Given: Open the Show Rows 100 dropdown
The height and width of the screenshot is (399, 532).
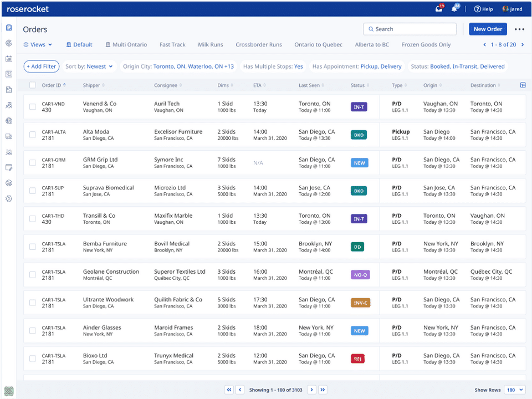Looking at the screenshot, I should point(515,390).
